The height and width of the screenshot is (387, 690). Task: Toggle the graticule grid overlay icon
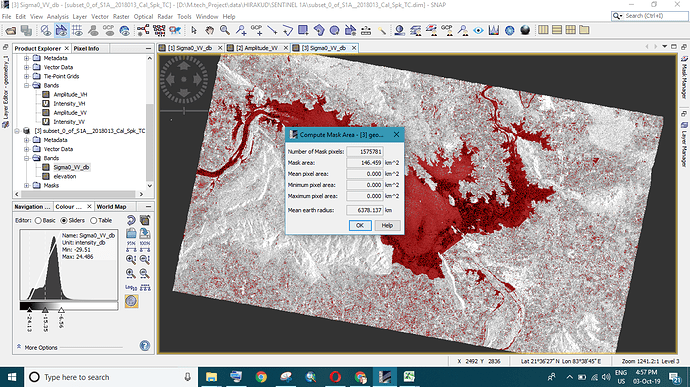(77, 30)
